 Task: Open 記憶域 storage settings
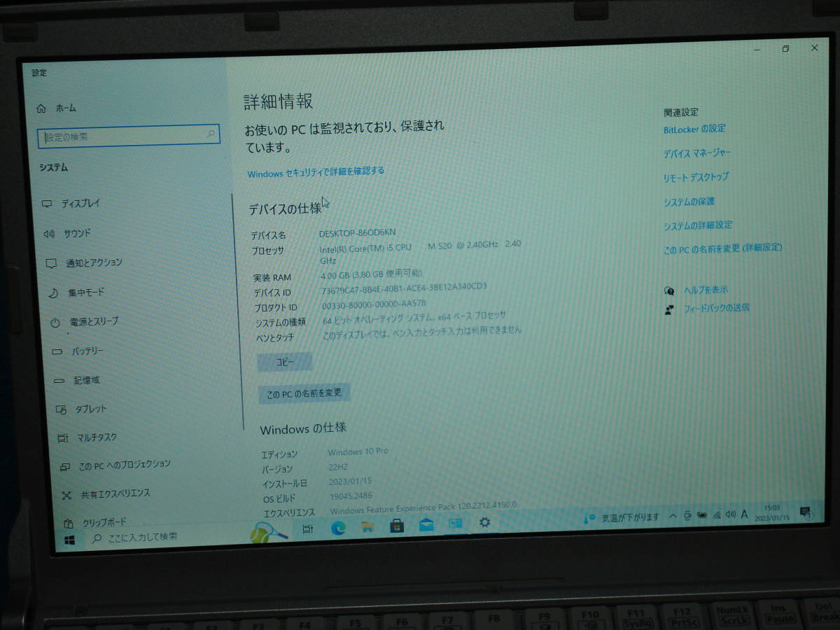[78, 380]
